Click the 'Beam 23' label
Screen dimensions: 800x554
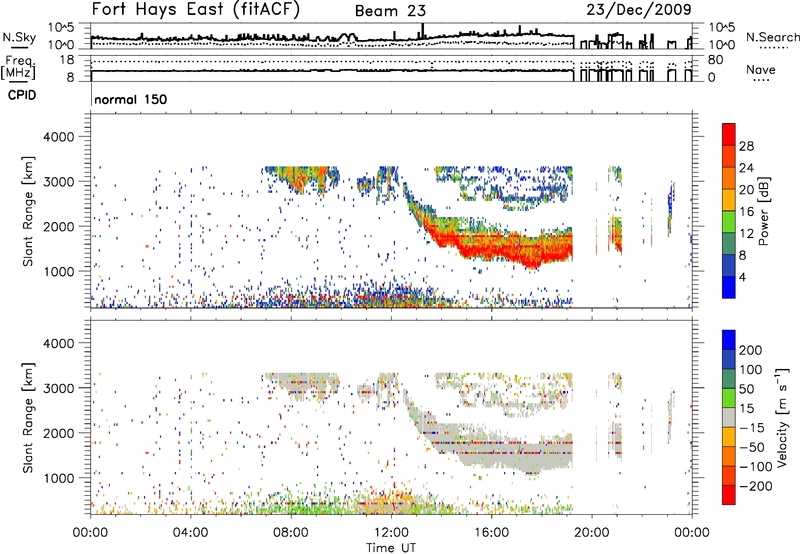390,11
